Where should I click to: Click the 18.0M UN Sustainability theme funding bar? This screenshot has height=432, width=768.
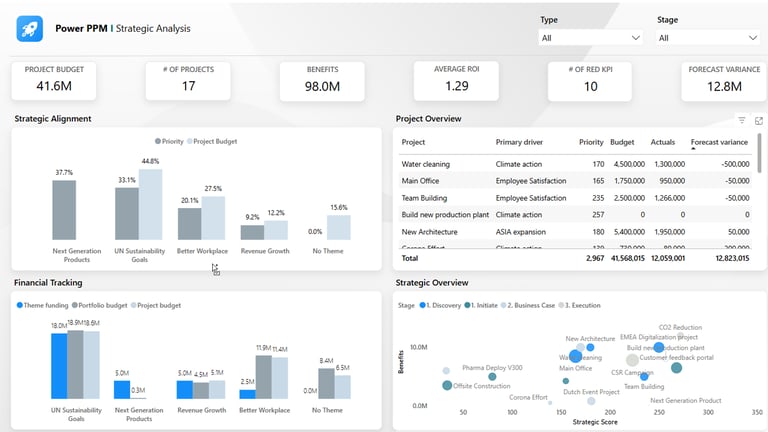point(59,366)
